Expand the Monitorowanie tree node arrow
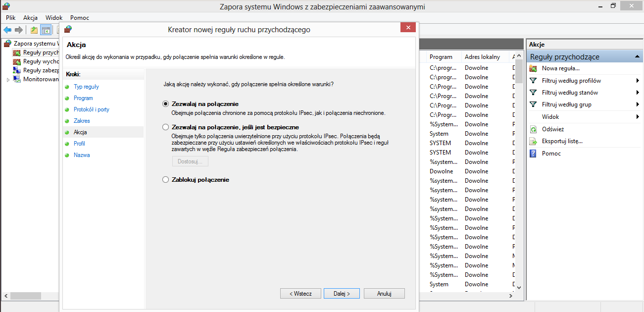 (x=8, y=79)
